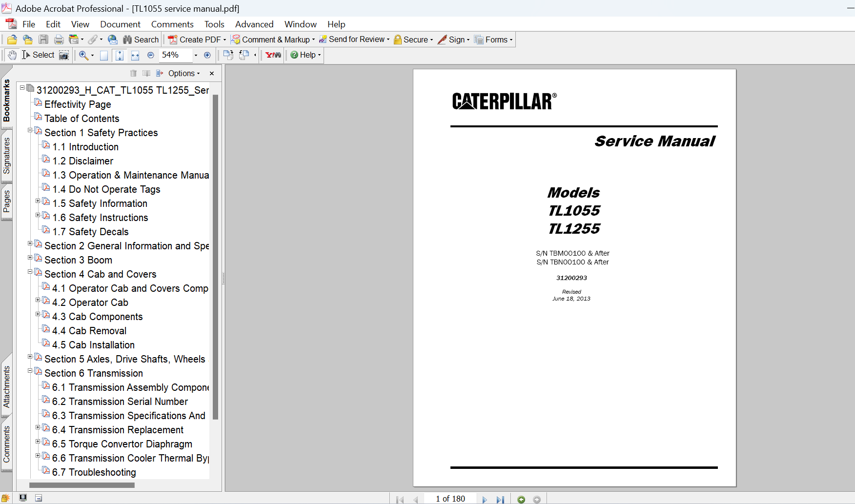The width and height of the screenshot is (855, 504).
Task: Go to next page arrow
Action: point(484,499)
